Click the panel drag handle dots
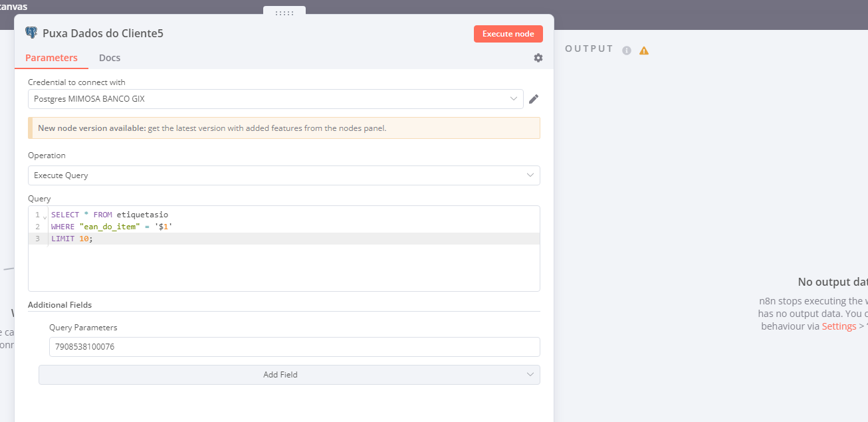 [x=284, y=13]
